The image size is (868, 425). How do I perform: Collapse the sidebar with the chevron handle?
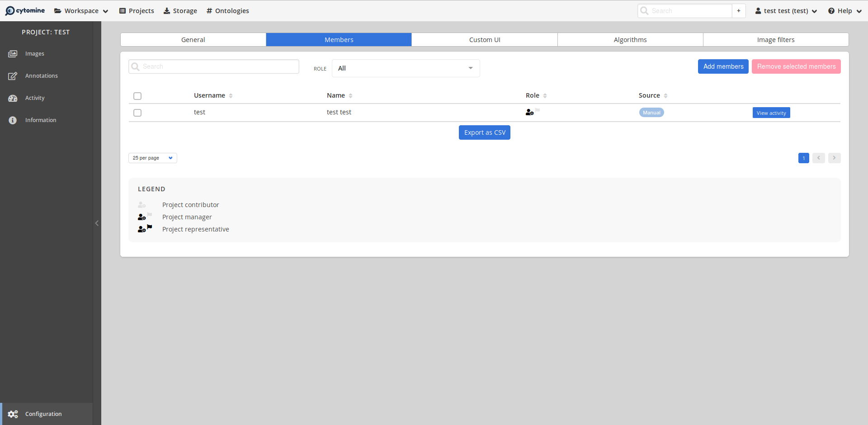coord(97,223)
